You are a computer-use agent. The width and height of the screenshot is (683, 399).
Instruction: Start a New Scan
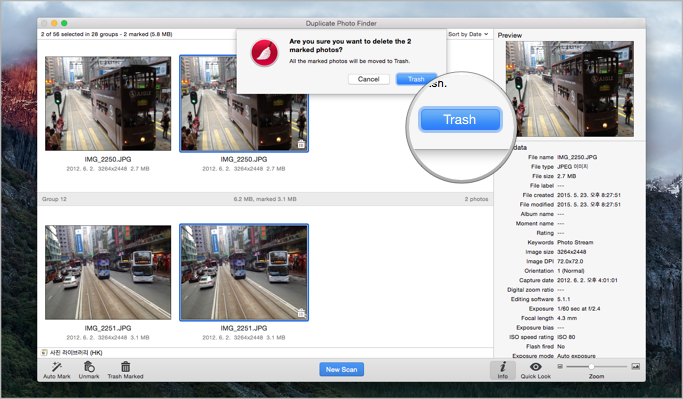tap(342, 369)
